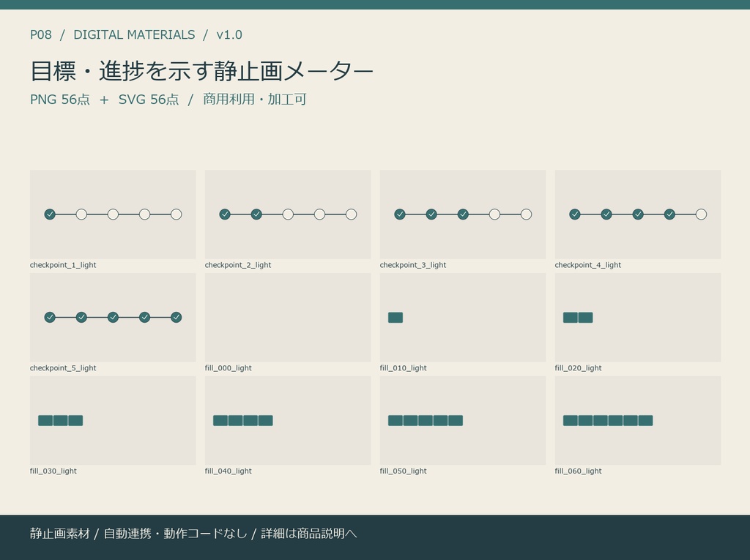
Task: Click the fourth checked node in checkpoint_4_light
Action: (x=669, y=214)
